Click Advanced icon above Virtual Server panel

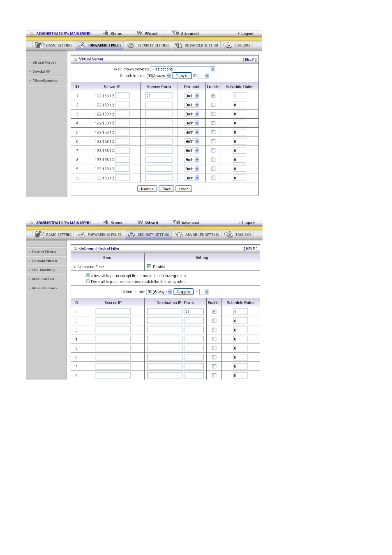[x=176, y=32]
